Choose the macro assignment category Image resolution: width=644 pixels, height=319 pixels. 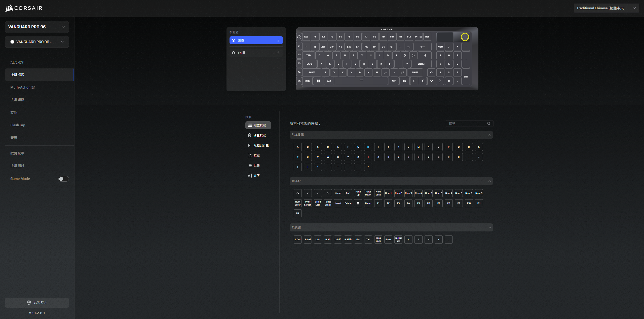pyautogui.click(x=254, y=166)
